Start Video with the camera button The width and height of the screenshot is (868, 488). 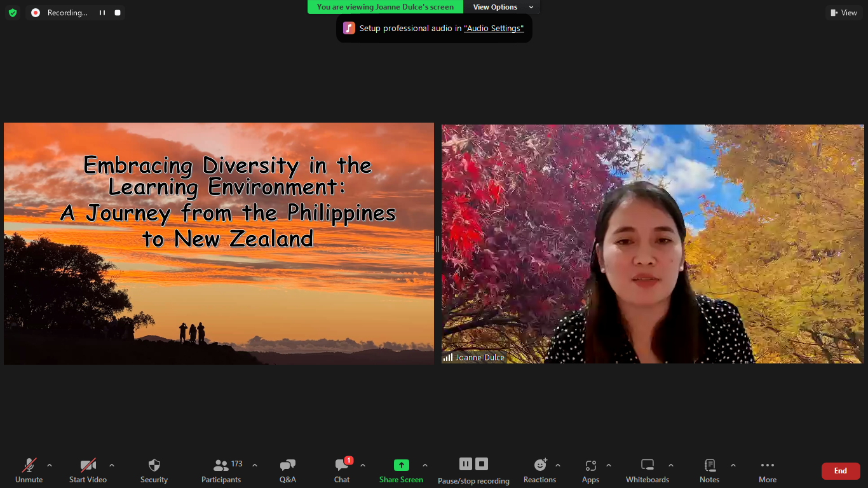pyautogui.click(x=88, y=465)
